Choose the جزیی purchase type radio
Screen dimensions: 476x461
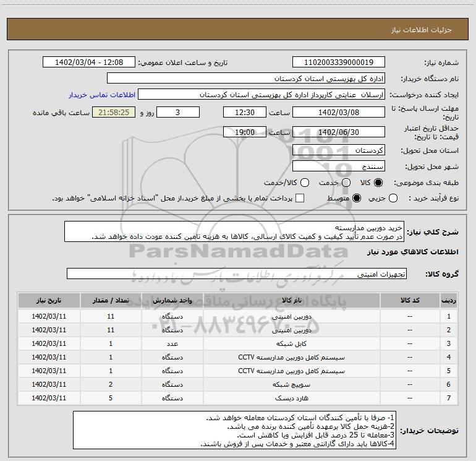(x=393, y=199)
